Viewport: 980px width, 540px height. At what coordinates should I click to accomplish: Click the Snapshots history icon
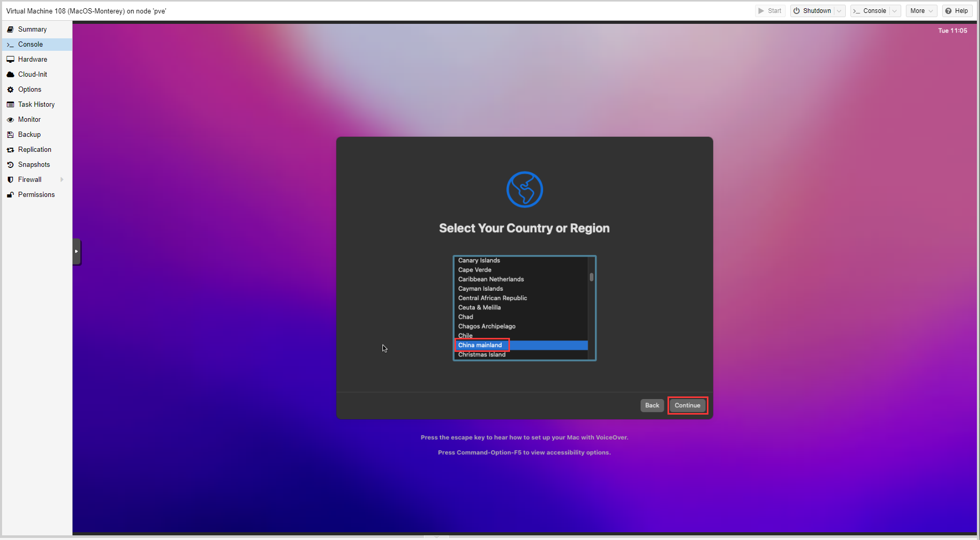tap(10, 165)
